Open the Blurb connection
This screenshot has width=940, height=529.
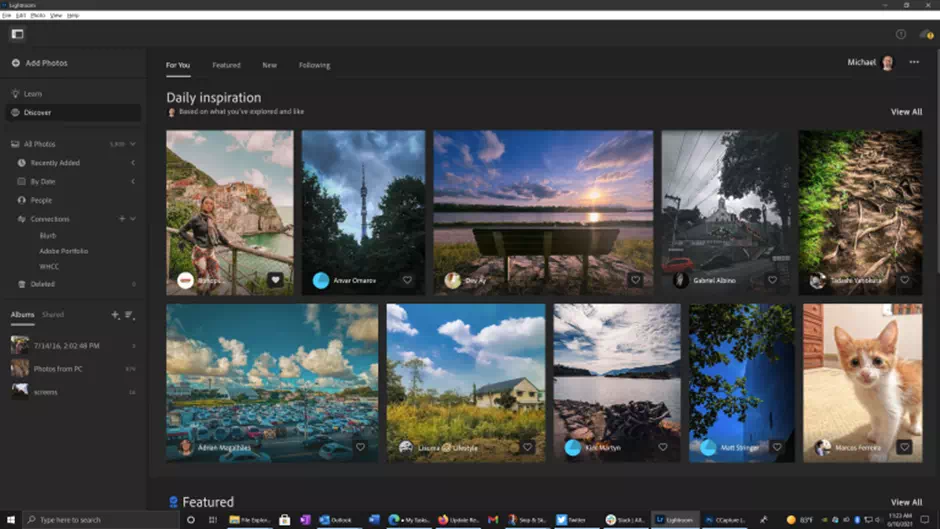point(48,236)
